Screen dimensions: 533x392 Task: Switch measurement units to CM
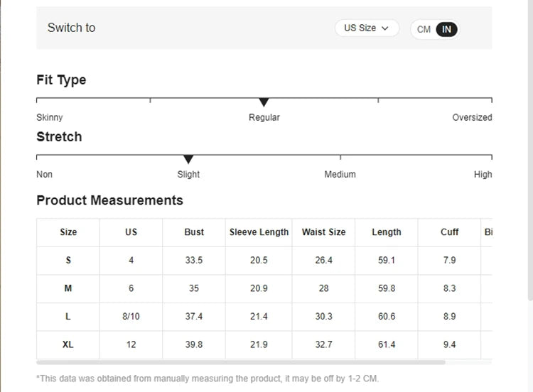(424, 29)
